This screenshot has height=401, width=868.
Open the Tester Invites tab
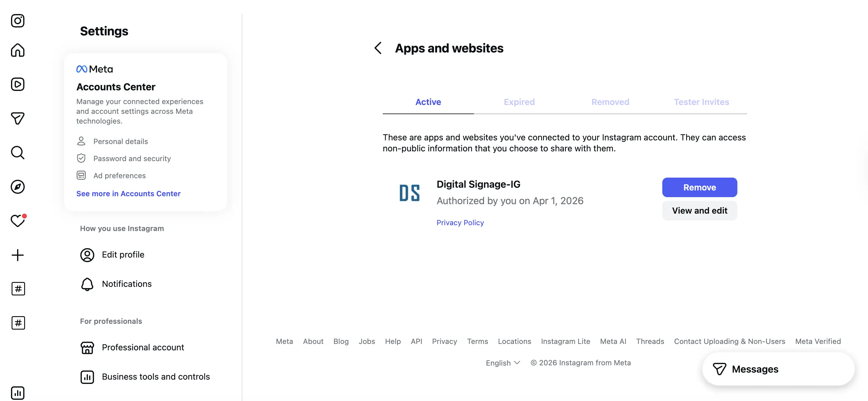pyautogui.click(x=701, y=102)
